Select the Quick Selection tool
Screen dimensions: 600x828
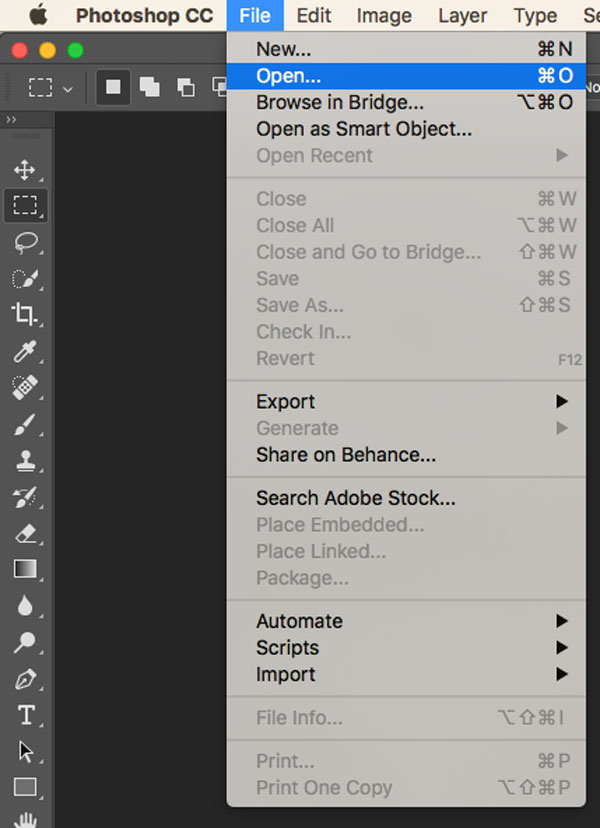25,278
